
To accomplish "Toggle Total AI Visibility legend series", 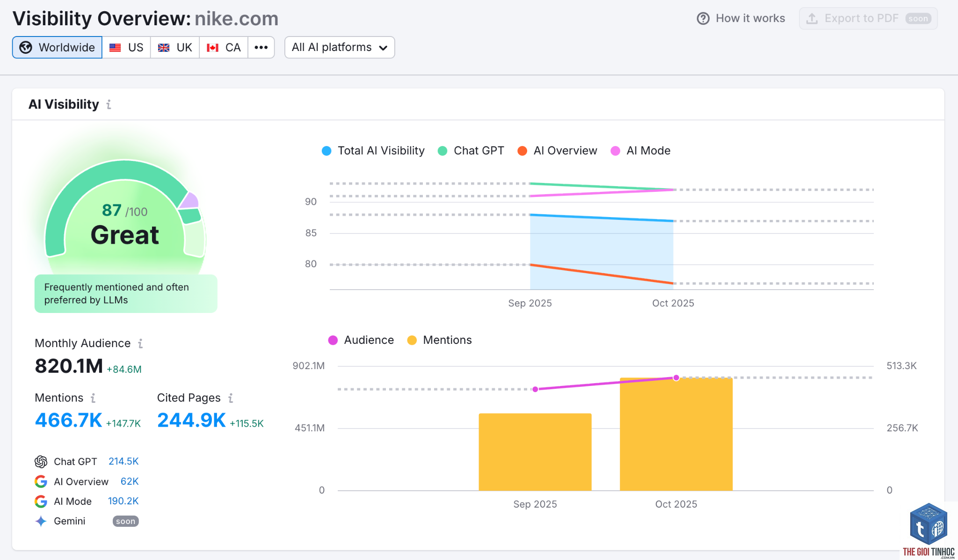I will pos(373,151).
